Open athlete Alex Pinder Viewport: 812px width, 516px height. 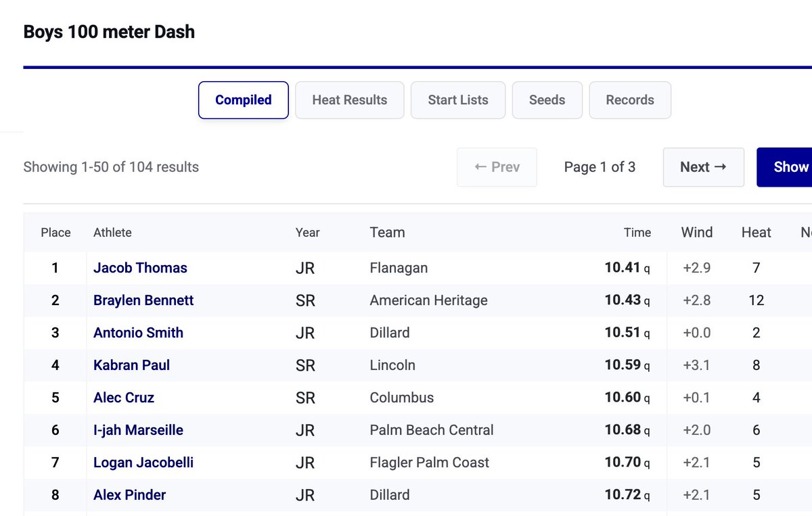click(130, 495)
